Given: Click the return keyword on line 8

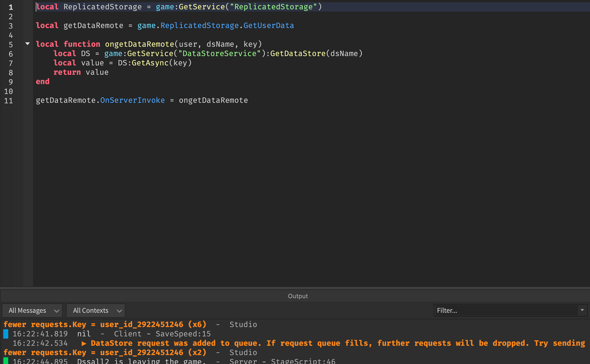Looking at the screenshot, I should [67, 72].
